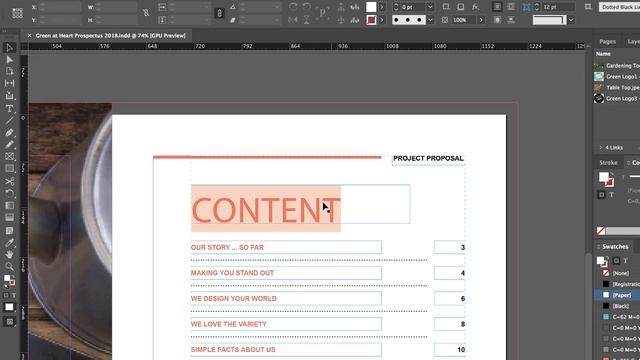Select the Green Logo3 link row

[x=617, y=98]
